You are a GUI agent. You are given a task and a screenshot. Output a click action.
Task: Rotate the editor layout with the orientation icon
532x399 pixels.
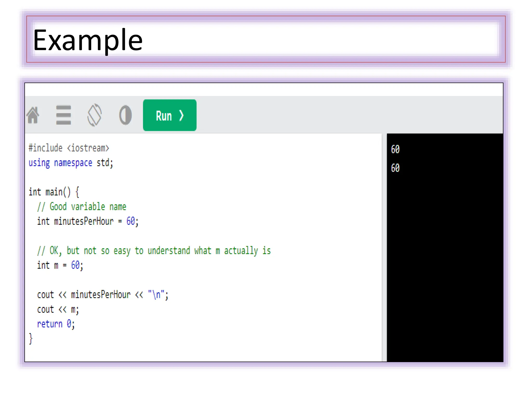95,115
